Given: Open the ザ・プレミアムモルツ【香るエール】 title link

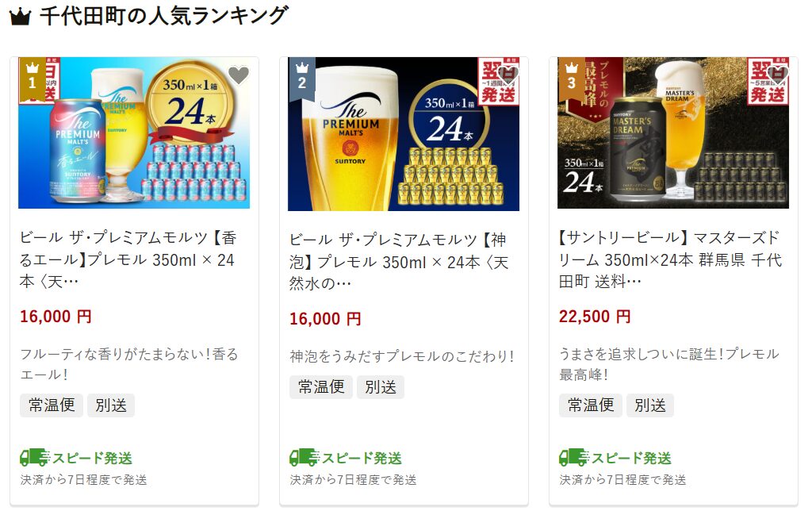Looking at the screenshot, I should [x=128, y=259].
